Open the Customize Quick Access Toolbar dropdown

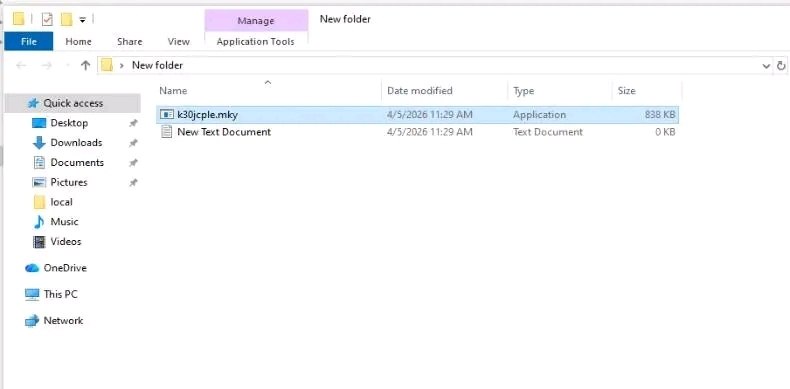click(x=83, y=20)
